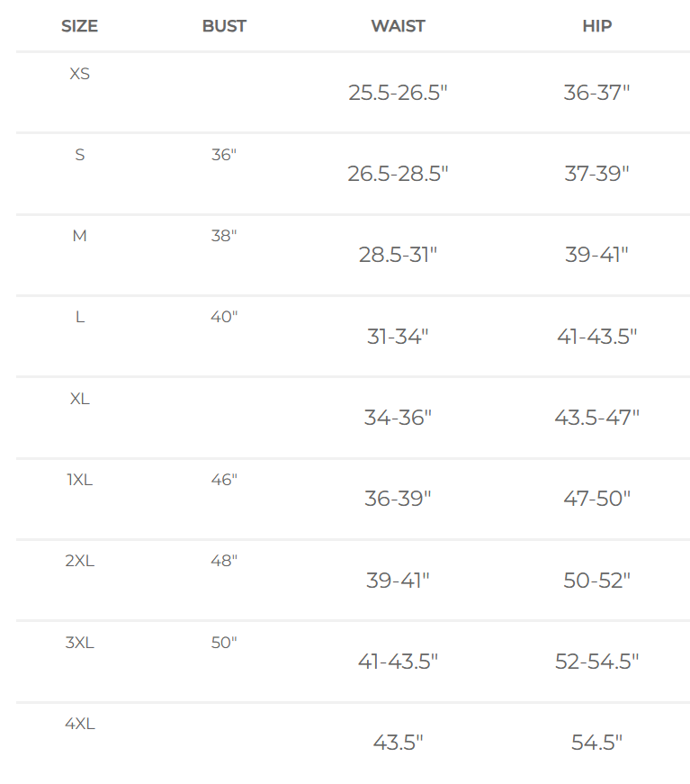Click the SIZE column header
Screen dimensions: 690x784
(x=79, y=26)
